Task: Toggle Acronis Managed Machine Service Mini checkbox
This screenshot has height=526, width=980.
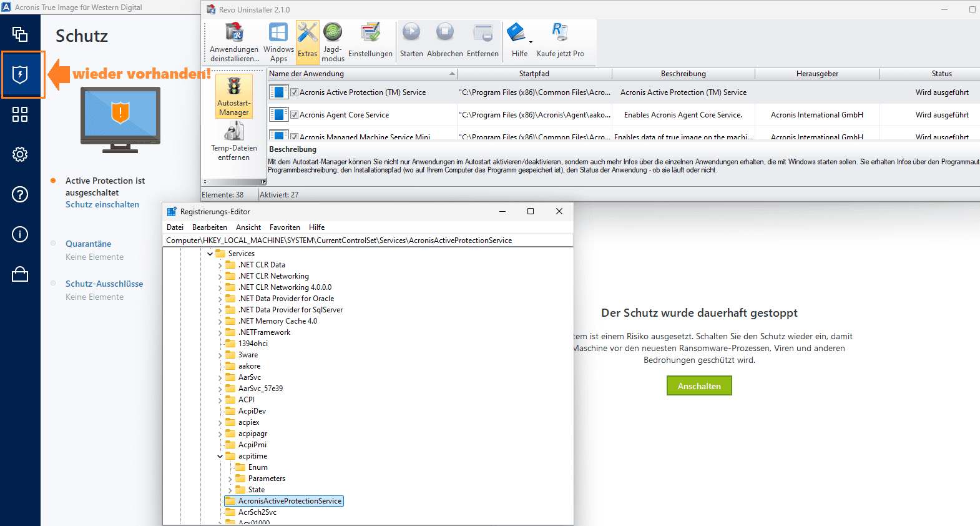Action: pyautogui.click(x=294, y=137)
